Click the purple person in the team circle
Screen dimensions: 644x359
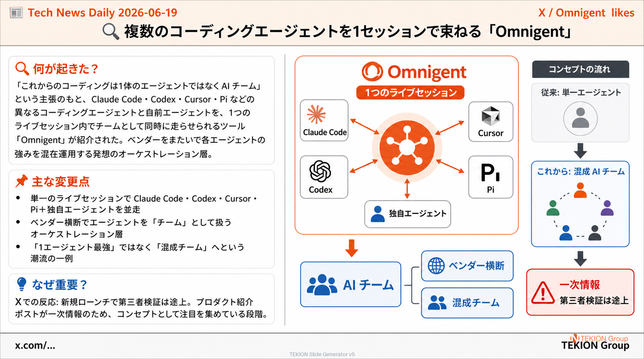pos(607,208)
